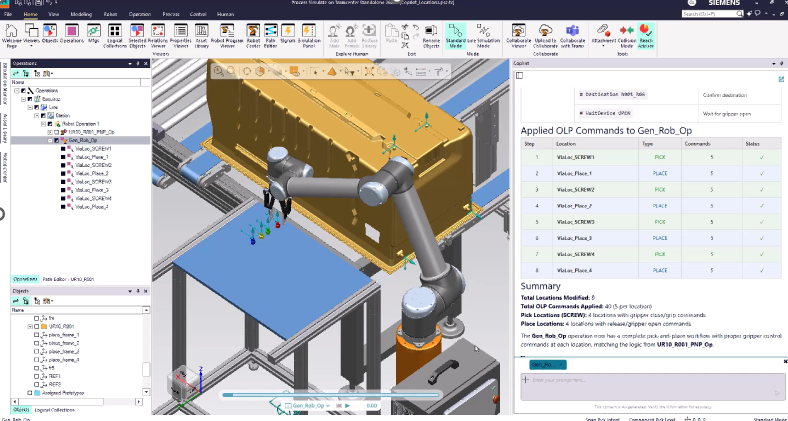Click Collaborate with Teams
This screenshot has width=788, height=421.
pos(572,35)
